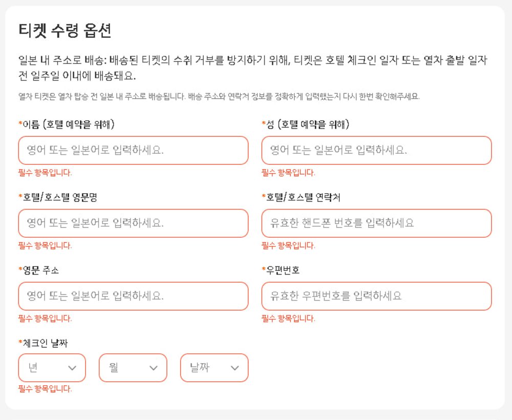The width and height of the screenshot is (512, 420).
Task: Click the 영문 주소 address input
Action: coord(133,296)
